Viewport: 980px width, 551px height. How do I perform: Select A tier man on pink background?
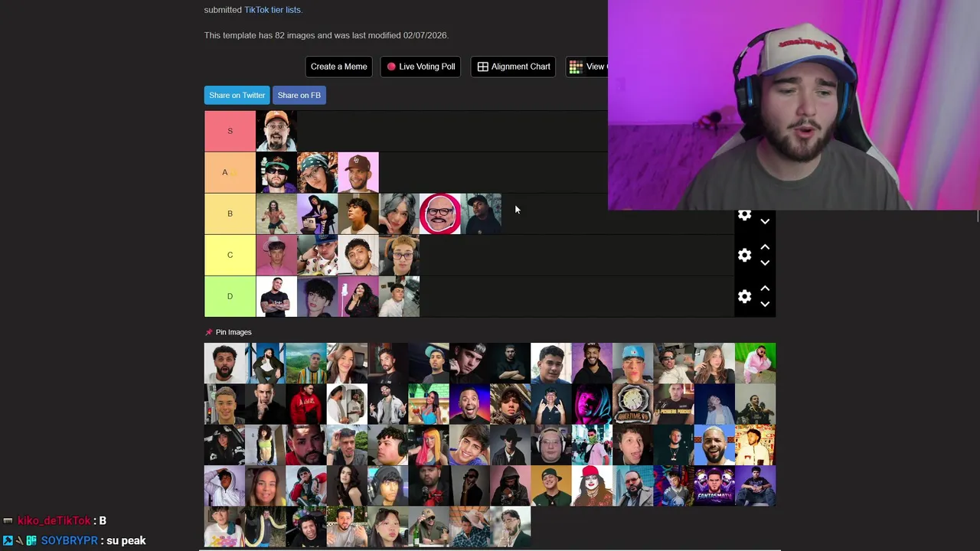click(x=358, y=172)
